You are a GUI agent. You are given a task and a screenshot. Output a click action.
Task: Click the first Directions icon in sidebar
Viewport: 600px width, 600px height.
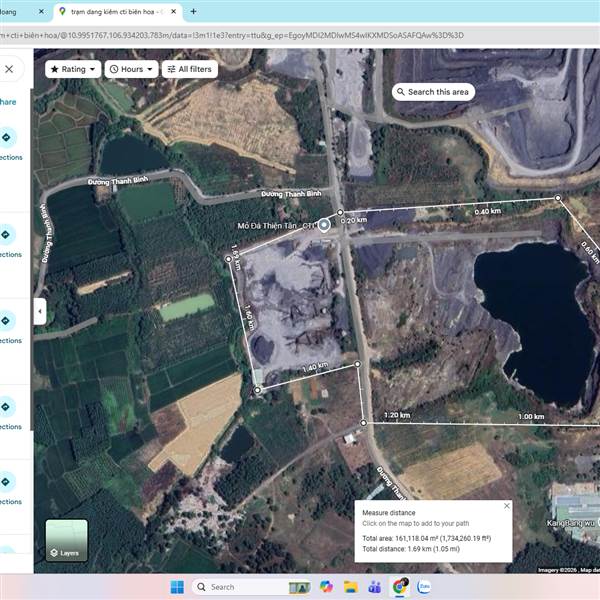coord(8,138)
